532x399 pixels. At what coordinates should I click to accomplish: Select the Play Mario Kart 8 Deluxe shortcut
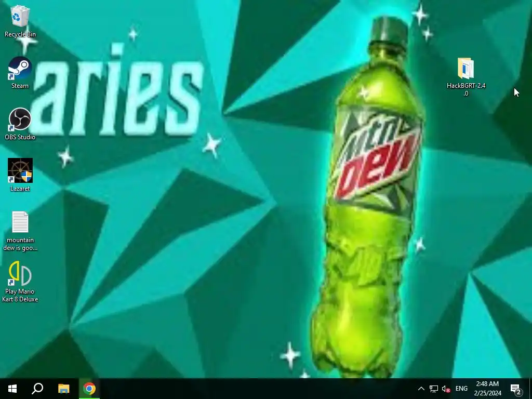20,282
